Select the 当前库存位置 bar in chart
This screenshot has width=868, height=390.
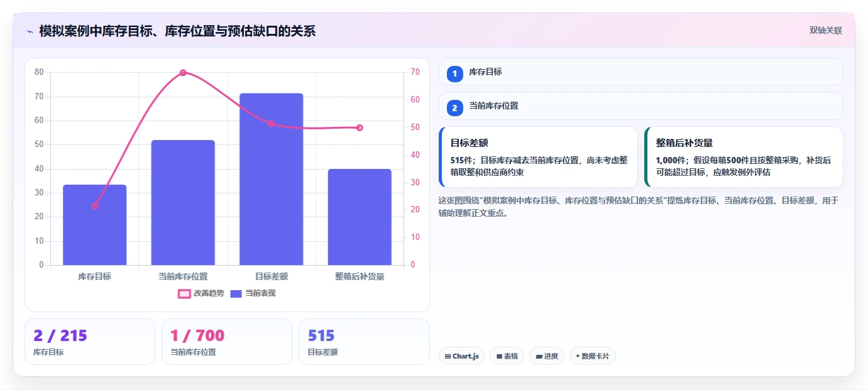183,202
